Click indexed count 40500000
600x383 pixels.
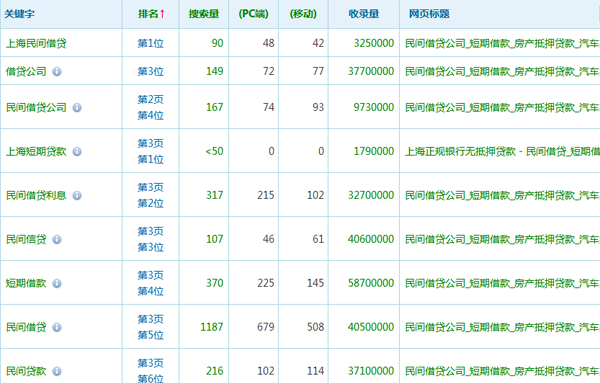(371, 328)
